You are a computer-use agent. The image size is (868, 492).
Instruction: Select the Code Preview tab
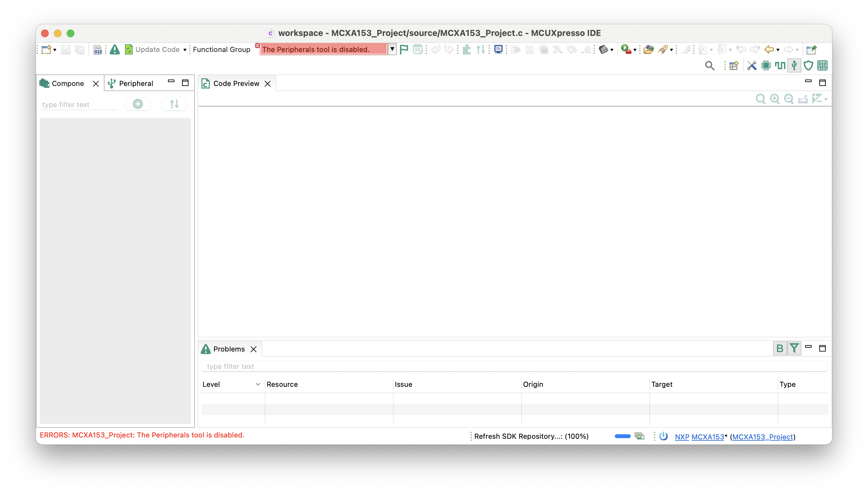pyautogui.click(x=236, y=83)
